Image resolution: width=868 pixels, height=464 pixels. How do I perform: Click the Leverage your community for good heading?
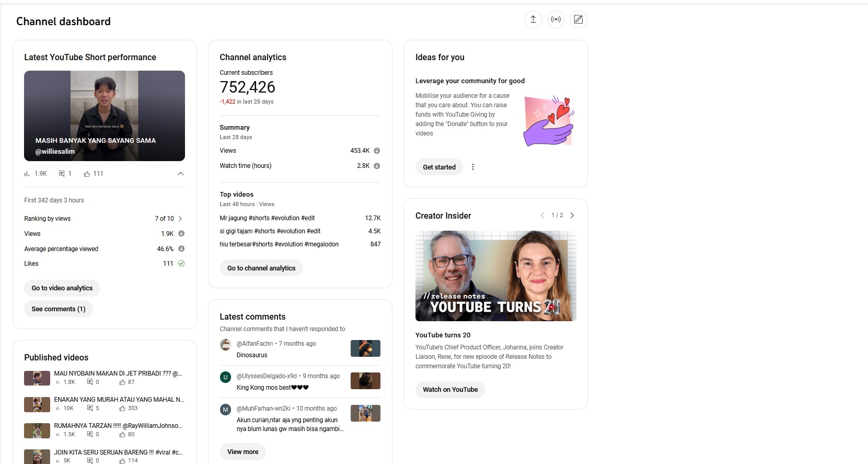pyautogui.click(x=470, y=81)
